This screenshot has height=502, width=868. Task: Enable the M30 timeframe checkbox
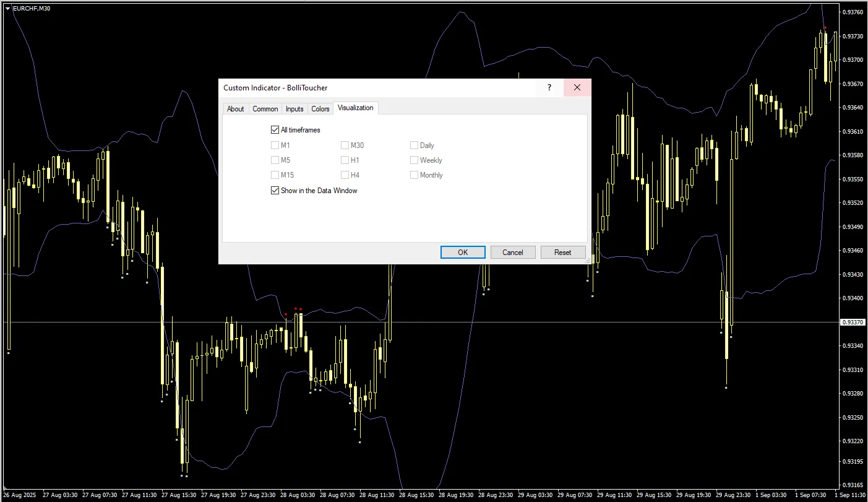[345, 145]
